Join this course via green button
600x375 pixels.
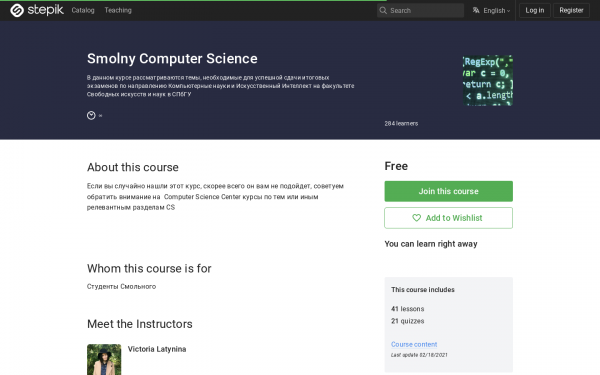(448, 191)
